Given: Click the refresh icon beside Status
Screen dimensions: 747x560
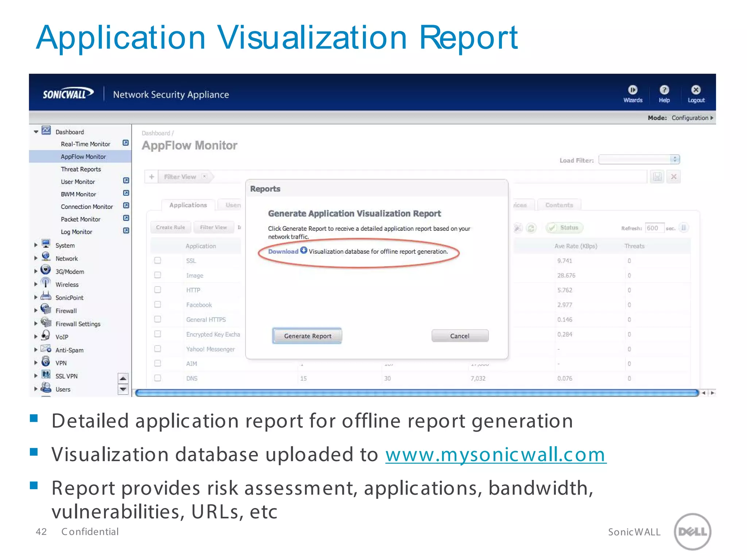Looking at the screenshot, I should tap(531, 228).
